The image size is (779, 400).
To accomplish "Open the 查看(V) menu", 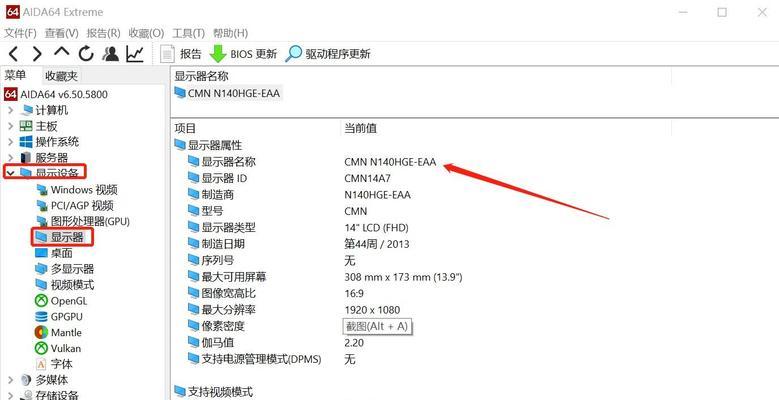I will [62, 33].
